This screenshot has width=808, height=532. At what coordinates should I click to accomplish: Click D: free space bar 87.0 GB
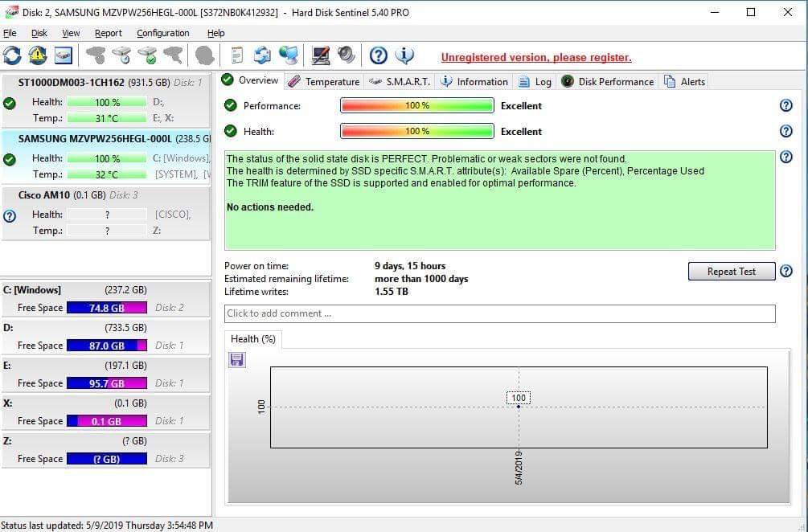point(107,346)
